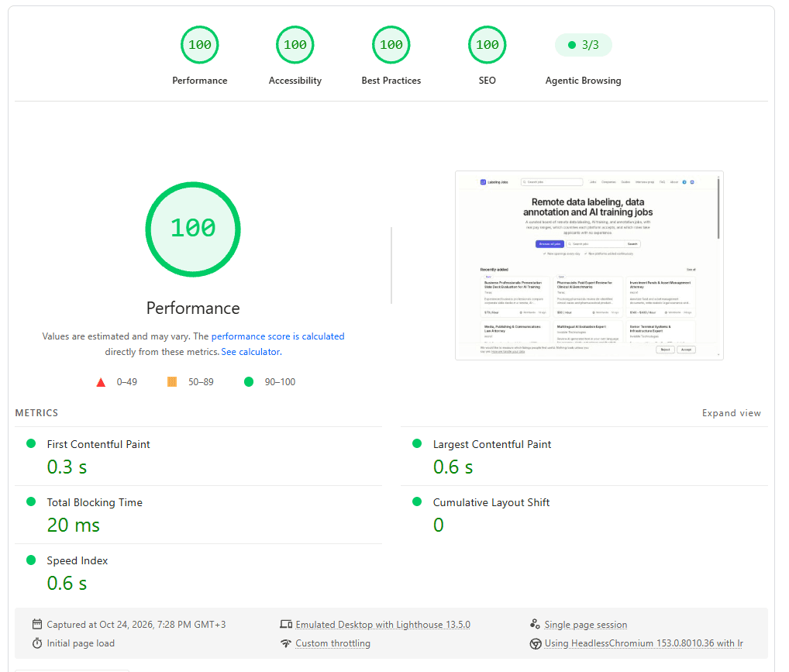Click the SEO label under gauge

pyautogui.click(x=487, y=81)
